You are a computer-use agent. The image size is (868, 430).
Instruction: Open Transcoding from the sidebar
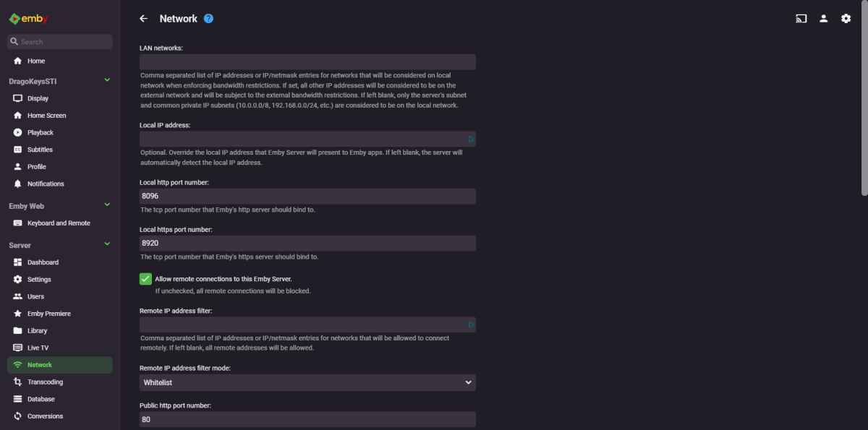click(45, 382)
